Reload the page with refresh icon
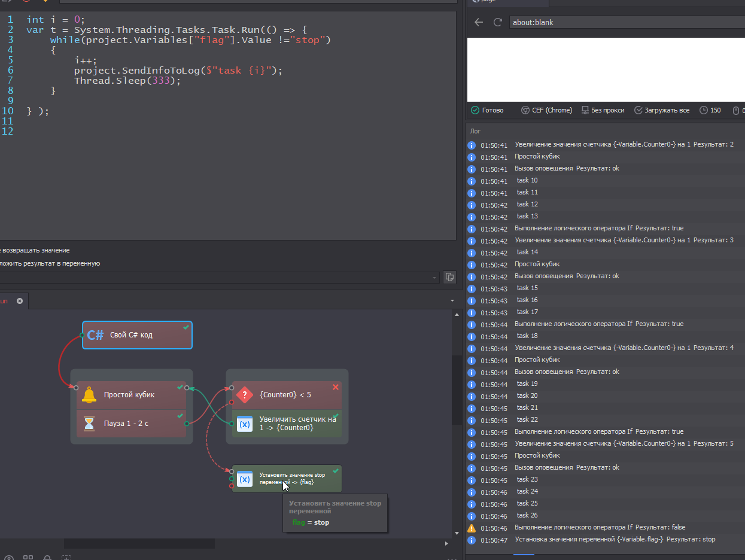 [497, 22]
